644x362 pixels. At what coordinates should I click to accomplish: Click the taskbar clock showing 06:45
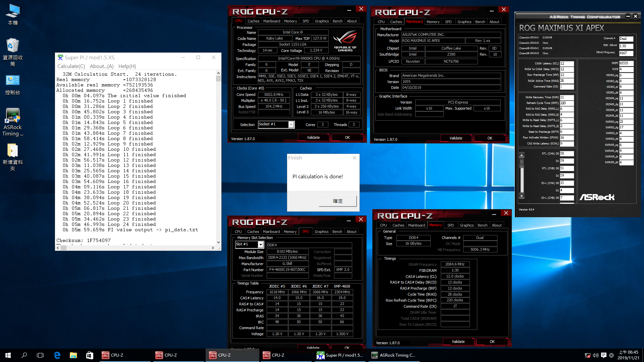click(628, 355)
